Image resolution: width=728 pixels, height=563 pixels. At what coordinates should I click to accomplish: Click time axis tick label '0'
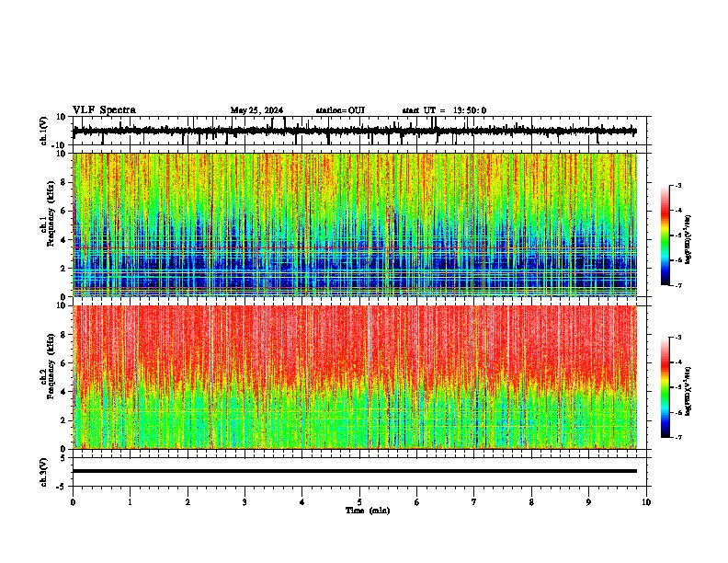point(73,502)
